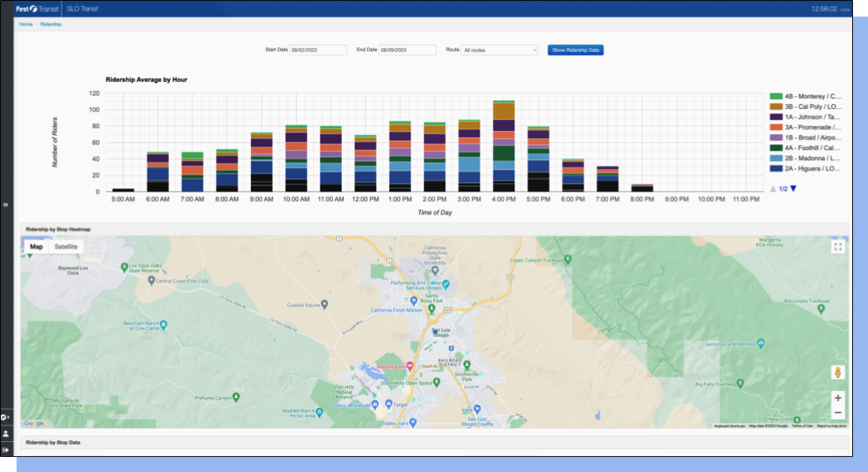Click the End Date field 08/09/2023
This screenshot has width=868, height=472.
tap(407, 50)
